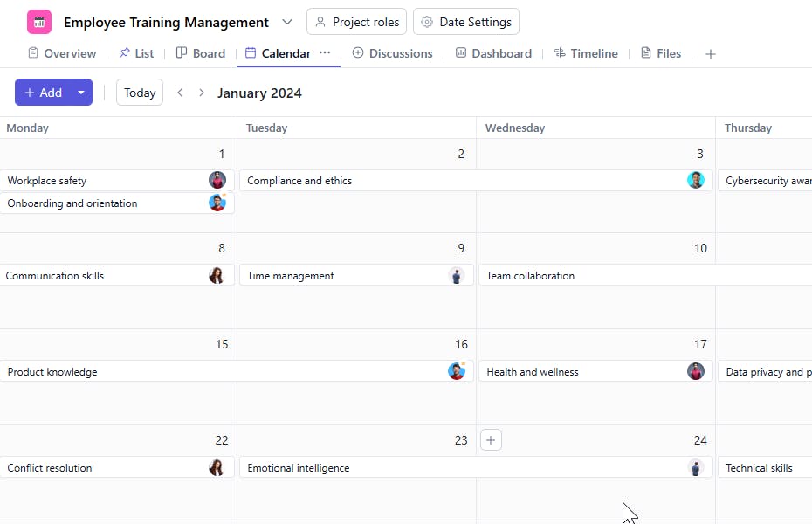Screen dimensions: 812x524
Task: Click the plus icon to add a tab
Action: click(x=711, y=54)
